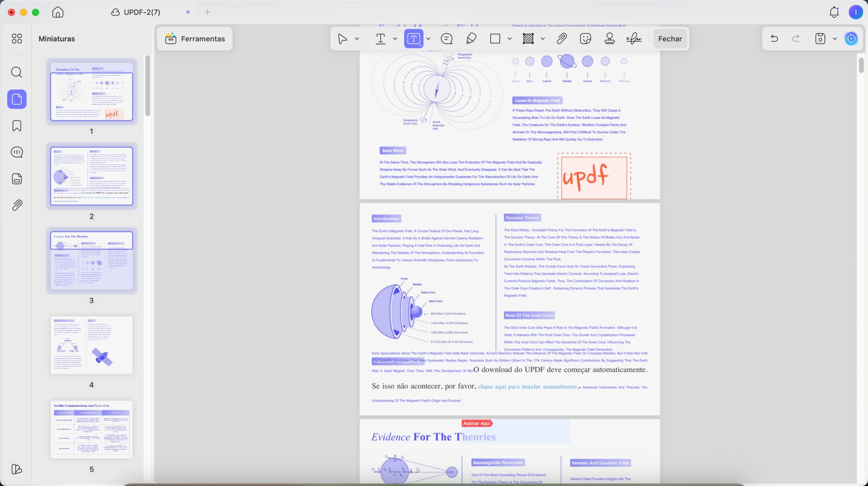Click the Introduction heading
Image resolution: width=868 pixels, height=486 pixels.
pyautogui.click(x=386, y=219)
